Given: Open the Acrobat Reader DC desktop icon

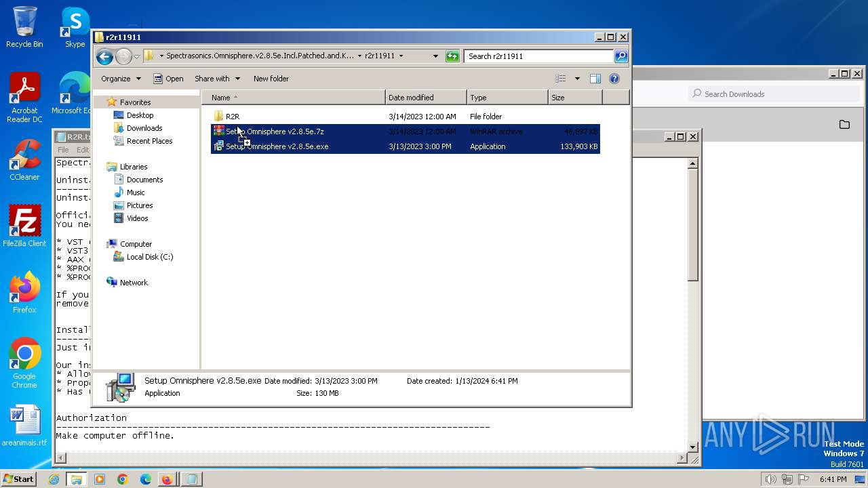Looking at the screenshot, I should 24,98.
